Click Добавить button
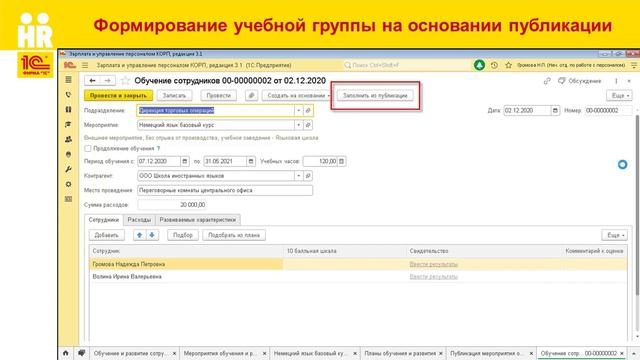Viewport: 640px width, 360px height. [107, 235]
